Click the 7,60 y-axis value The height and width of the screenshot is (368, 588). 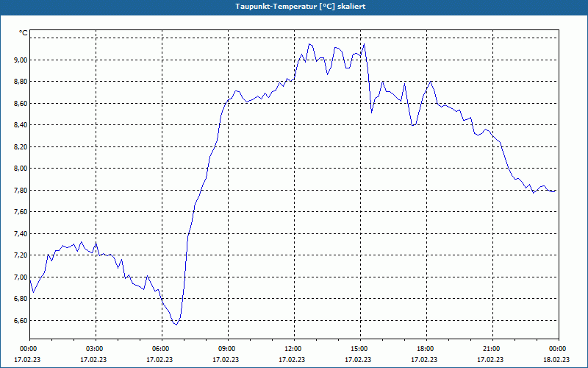click(21, 212)
